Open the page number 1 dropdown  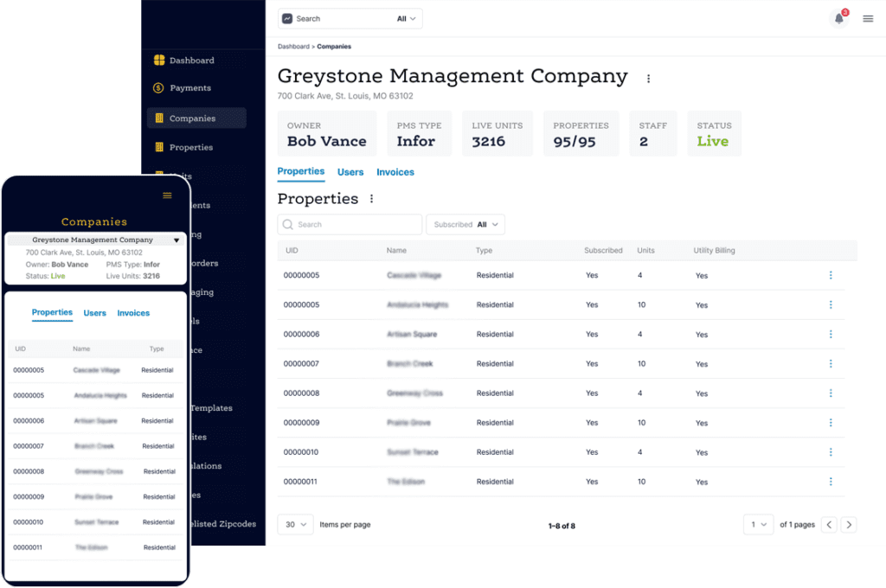point(758,525)
